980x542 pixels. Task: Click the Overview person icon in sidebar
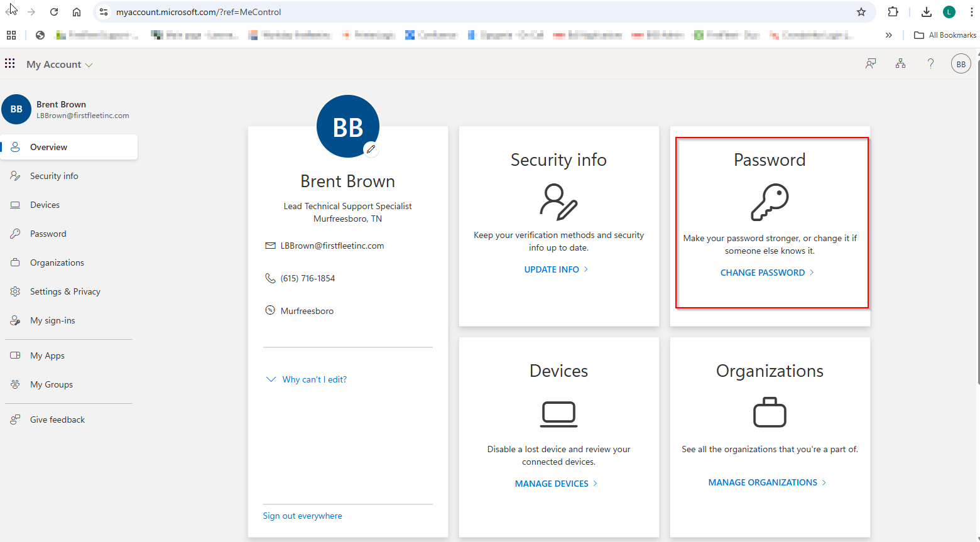pos(15,147)
